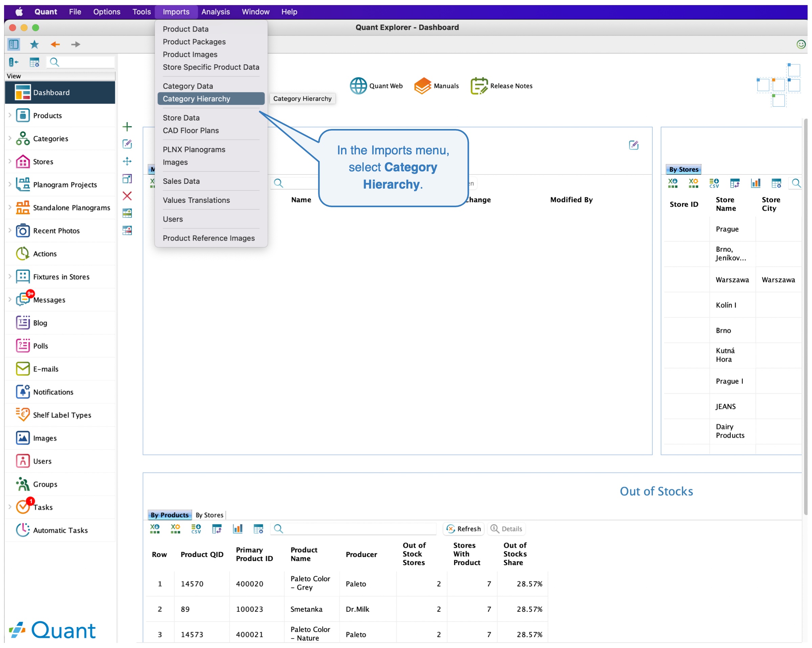The width and height of the screenshot is (812, 648).
Task: Expand Recent Photos node
Action: [10, 230]
